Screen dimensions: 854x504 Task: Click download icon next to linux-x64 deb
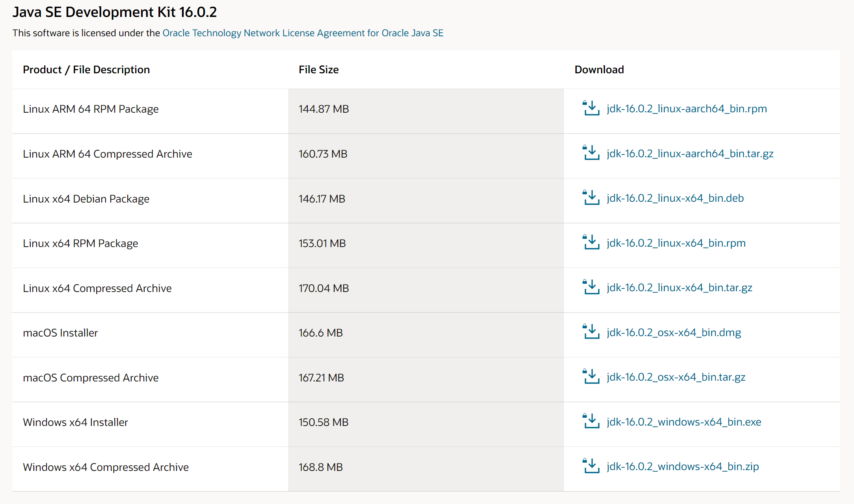tap(591, 198)
